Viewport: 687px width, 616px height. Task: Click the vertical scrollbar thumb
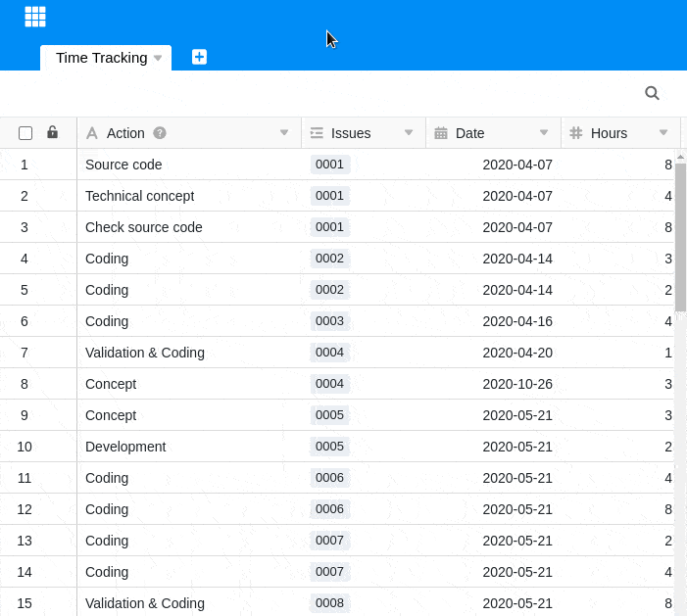(x=680, y=235)
